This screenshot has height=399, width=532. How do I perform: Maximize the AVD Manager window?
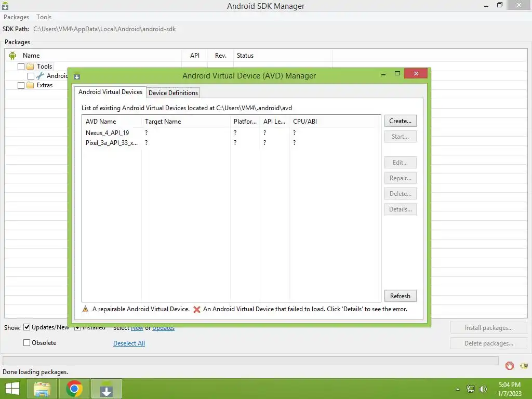(x=397, y=74)
